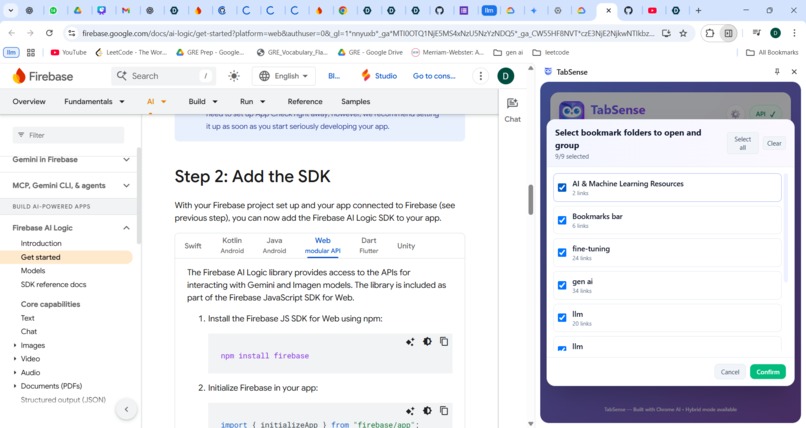Open the English language dropdown

pyautogui.click(x=284, y=76)
